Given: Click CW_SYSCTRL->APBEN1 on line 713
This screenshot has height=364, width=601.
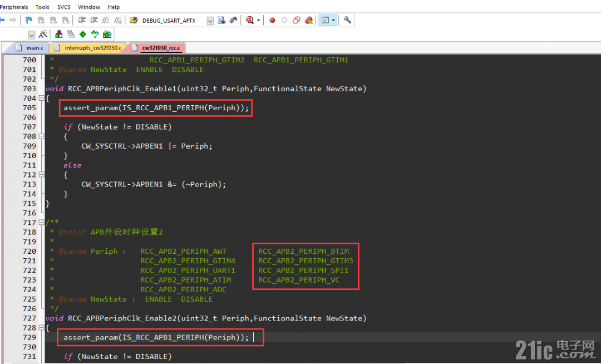Looking at the screenshot, I should pos(122,184).
